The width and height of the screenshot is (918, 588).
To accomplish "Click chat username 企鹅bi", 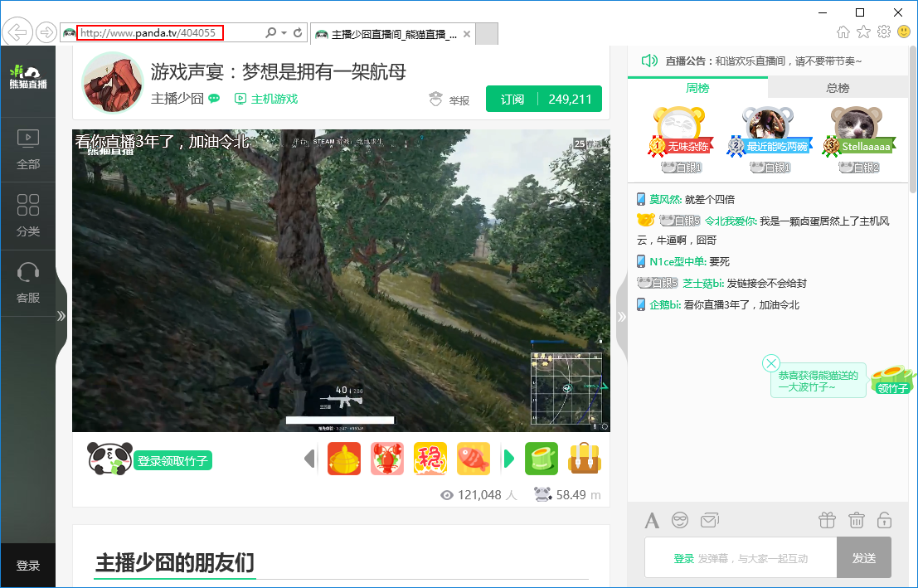I will click(x=665, y=304).
